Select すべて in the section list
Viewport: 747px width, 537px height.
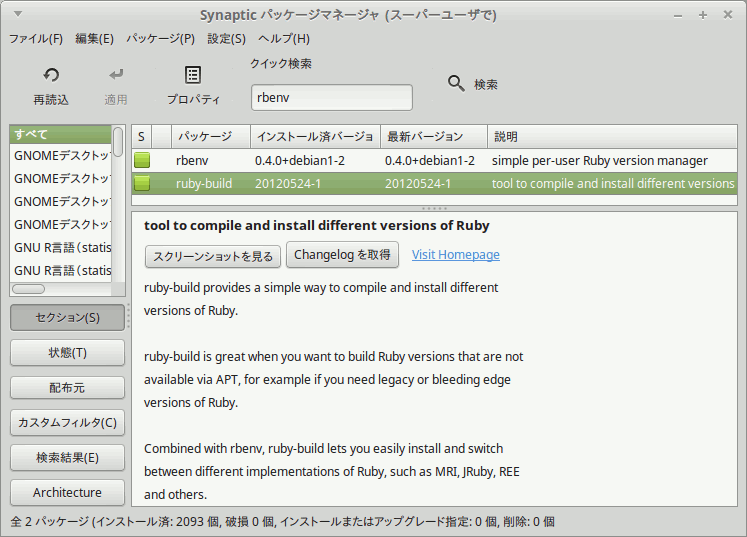[61, 134]
